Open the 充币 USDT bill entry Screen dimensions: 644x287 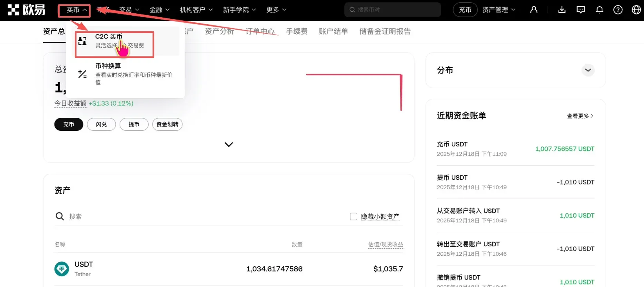point(515,149)
